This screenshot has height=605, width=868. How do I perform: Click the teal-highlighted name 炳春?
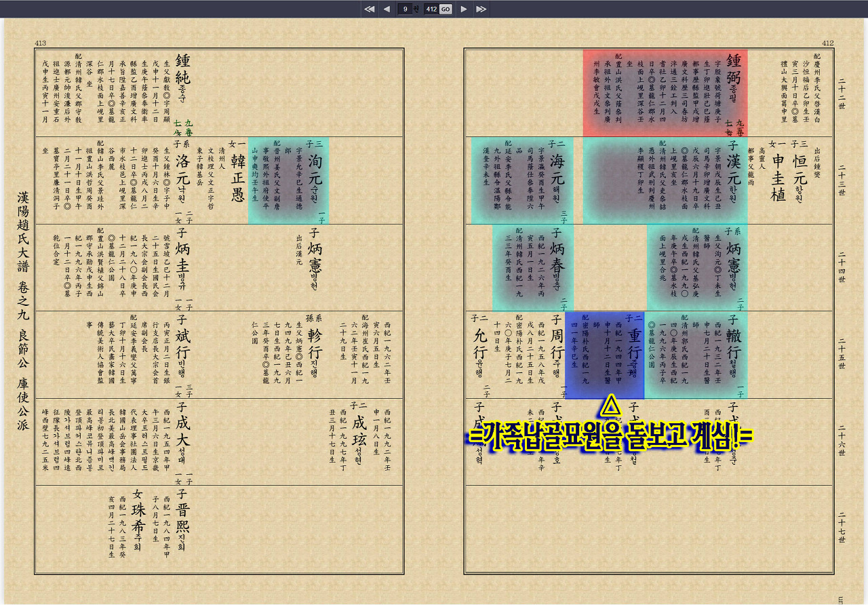pos(557,258)
